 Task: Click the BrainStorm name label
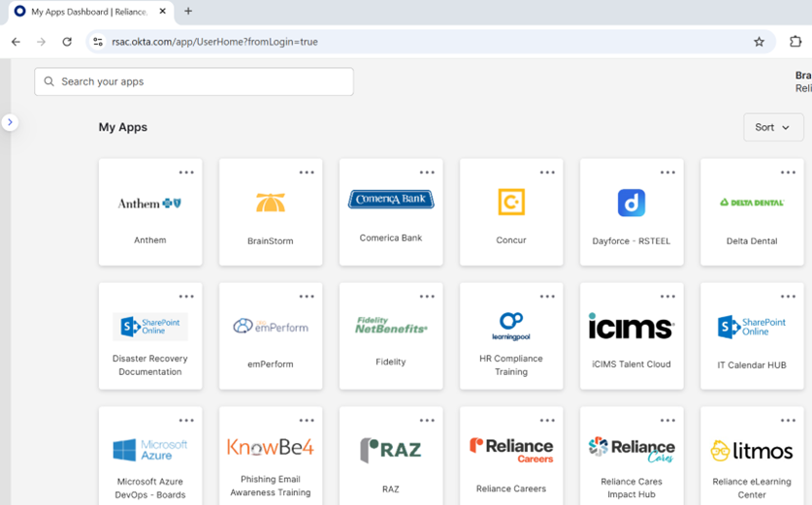(x=271, y=241)
